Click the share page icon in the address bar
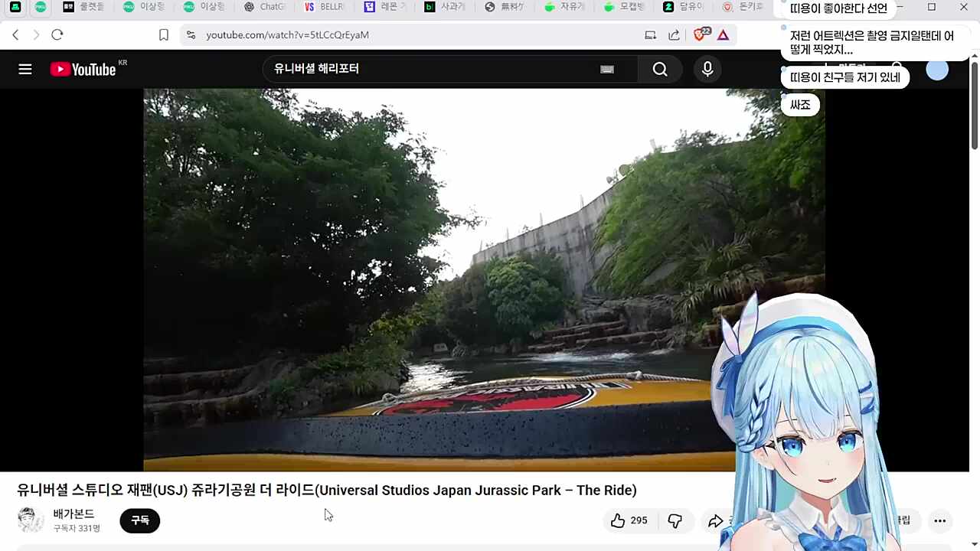 pos(675,34)
